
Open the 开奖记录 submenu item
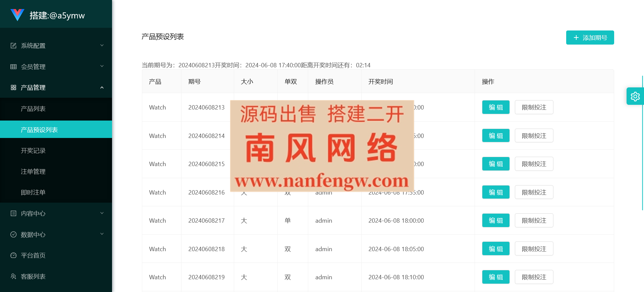[x=33, y=151]
